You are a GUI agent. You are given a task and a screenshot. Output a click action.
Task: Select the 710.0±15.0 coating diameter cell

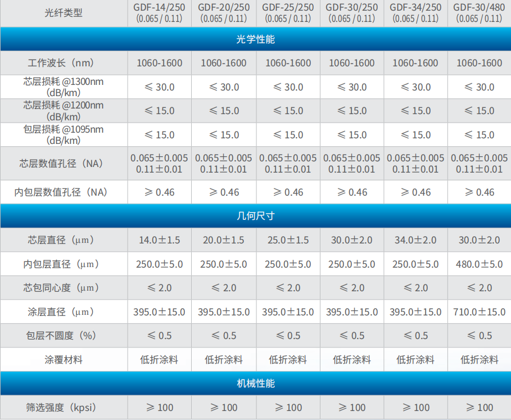[x=479, y=311]
